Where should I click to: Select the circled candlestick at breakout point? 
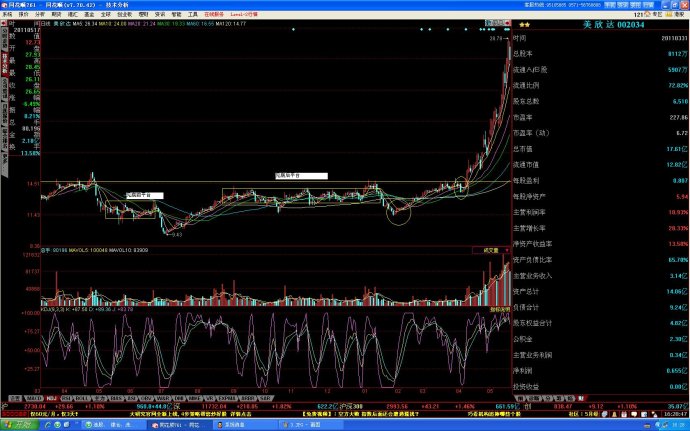coord(460,186)
